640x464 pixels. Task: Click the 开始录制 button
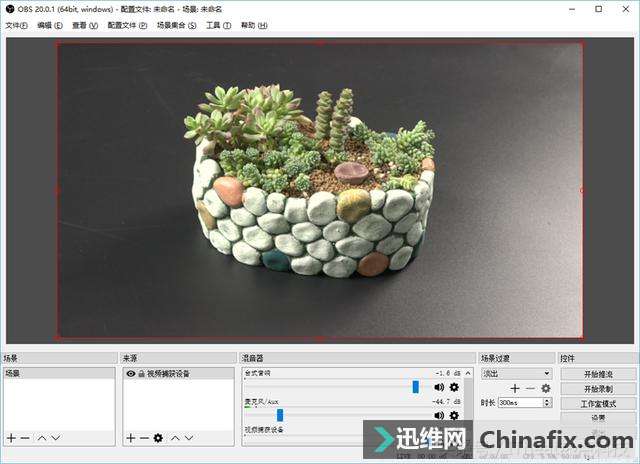(x=598, y=388)
